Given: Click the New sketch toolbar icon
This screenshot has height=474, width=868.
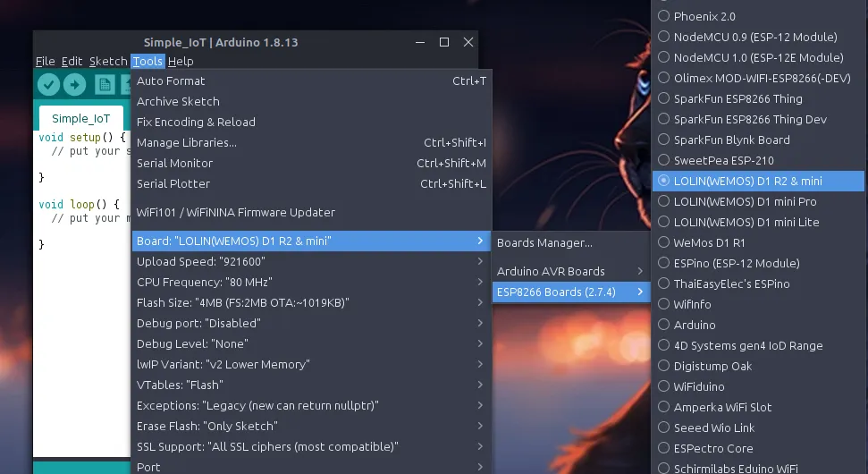Looking at the screenshot, I should 105,85.
